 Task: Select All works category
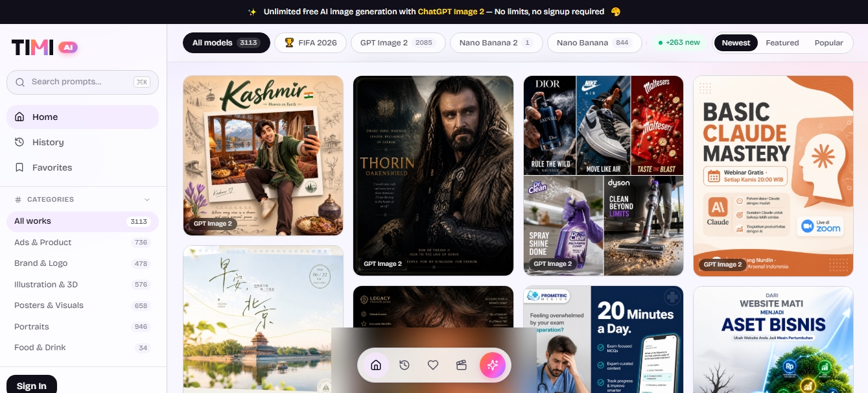click(82, 221)
